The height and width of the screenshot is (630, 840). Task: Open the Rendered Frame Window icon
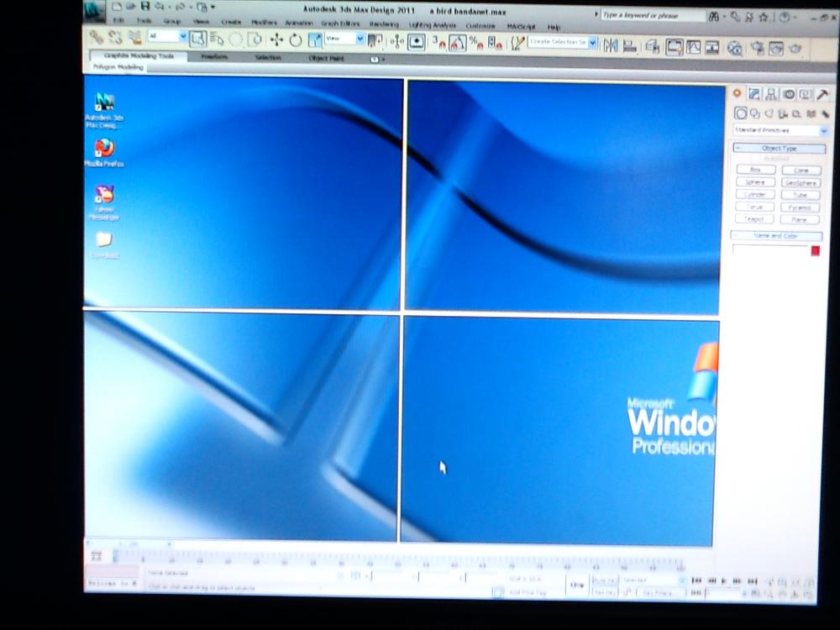click(x=776, y=49)
